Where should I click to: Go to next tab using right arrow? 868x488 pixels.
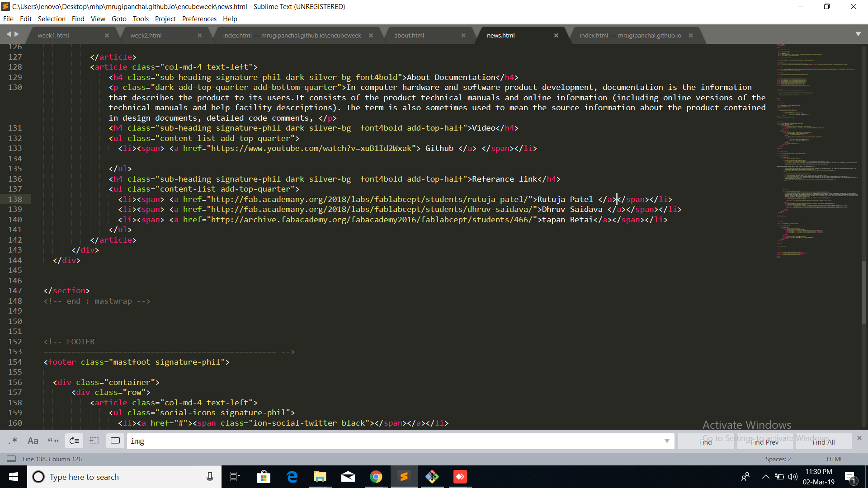point(17,34)
